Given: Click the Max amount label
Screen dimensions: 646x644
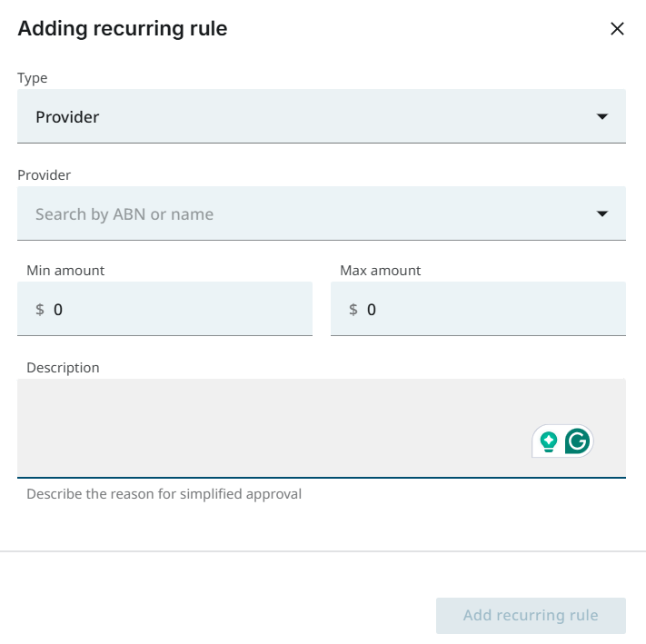Looking at the screenshot, I should [x=380, y=271].
